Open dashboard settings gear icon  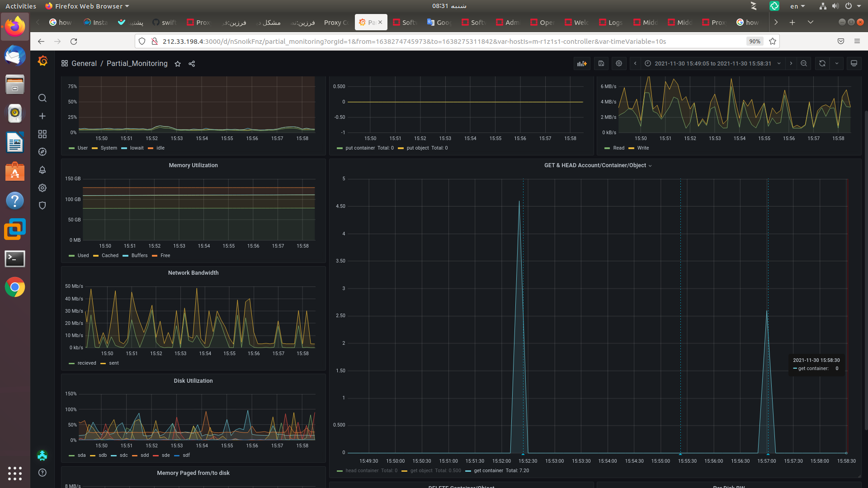coord(619,64)
